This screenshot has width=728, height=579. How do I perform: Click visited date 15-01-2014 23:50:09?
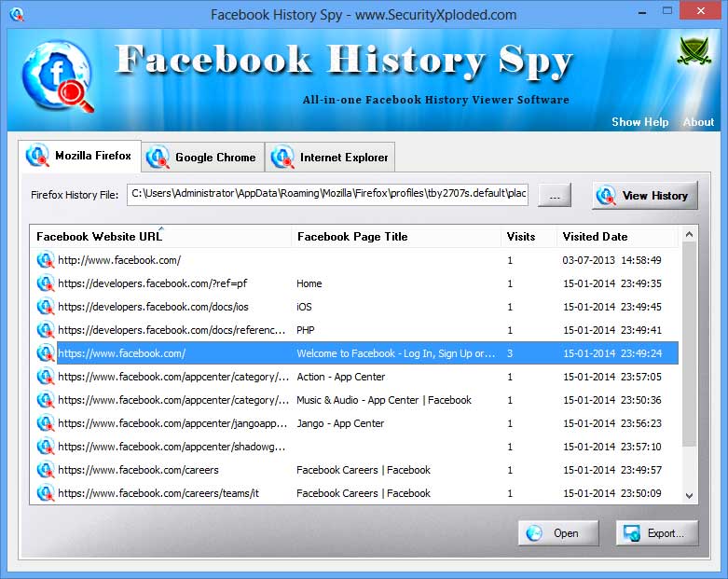tap(611, 493)
